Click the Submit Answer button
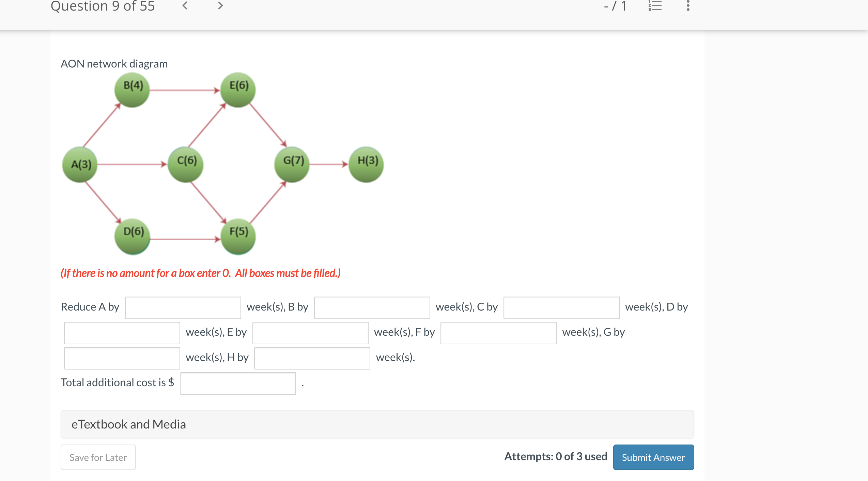 pos(653,457)
